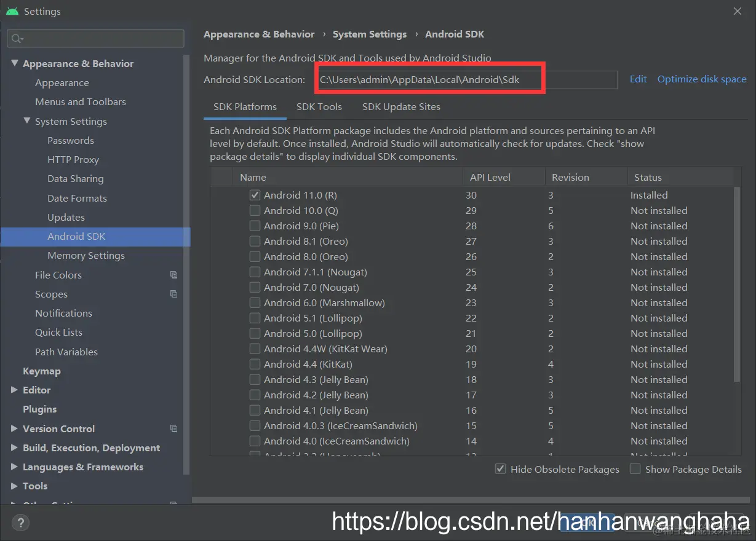
Task: Open Path Variables settings
Action: click(66, 352)
